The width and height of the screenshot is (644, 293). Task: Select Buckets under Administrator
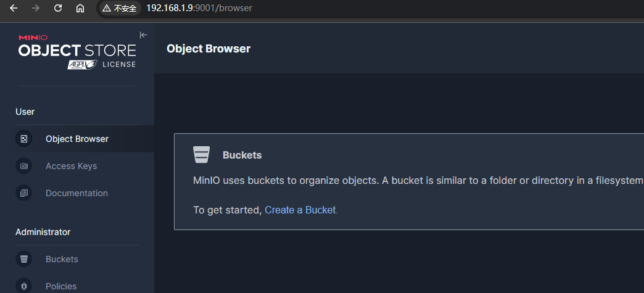click(62, 259)
